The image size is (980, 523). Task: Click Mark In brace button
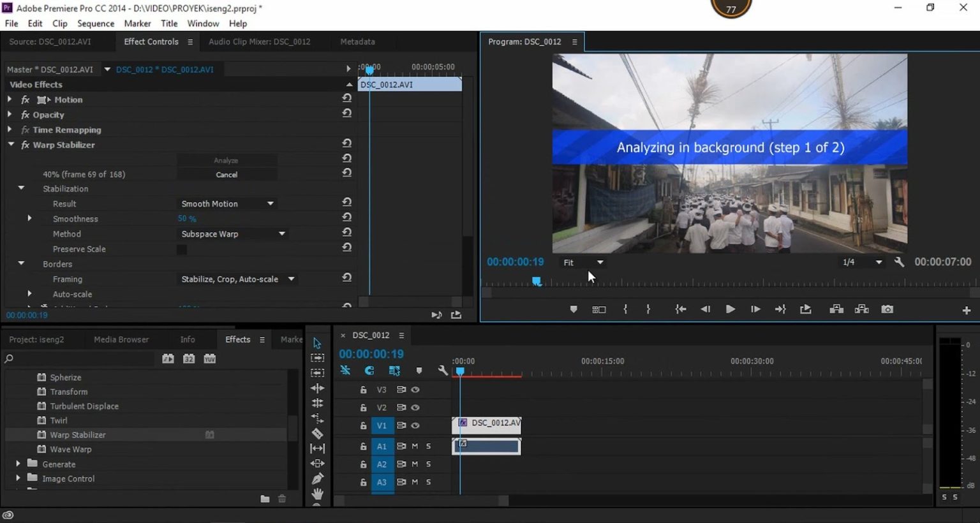pyautogui.click(x=625, y=309)
